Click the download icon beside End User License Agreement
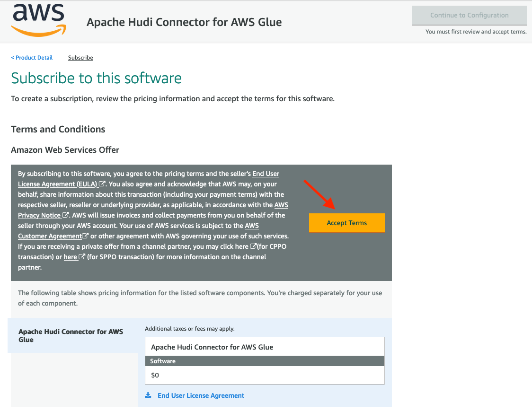 tap(148, 395)
